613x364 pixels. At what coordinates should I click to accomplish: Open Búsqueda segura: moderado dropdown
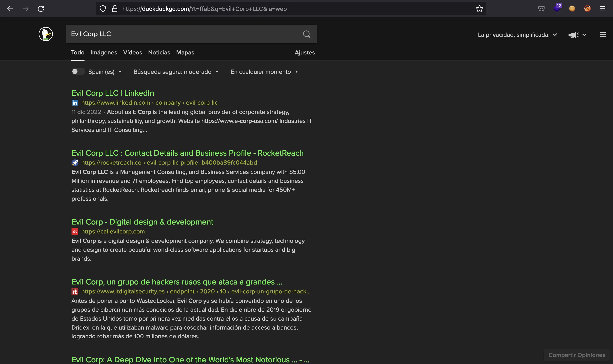[176, 72]
